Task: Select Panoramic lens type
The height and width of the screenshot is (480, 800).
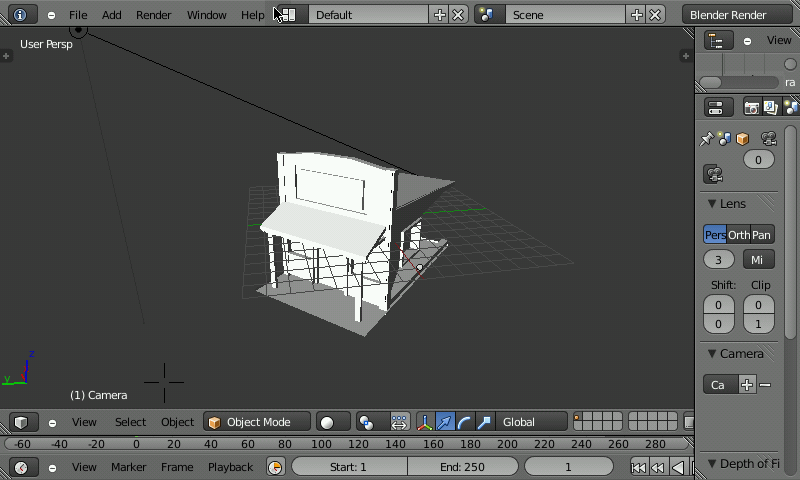Action: (x=762, y=235)
